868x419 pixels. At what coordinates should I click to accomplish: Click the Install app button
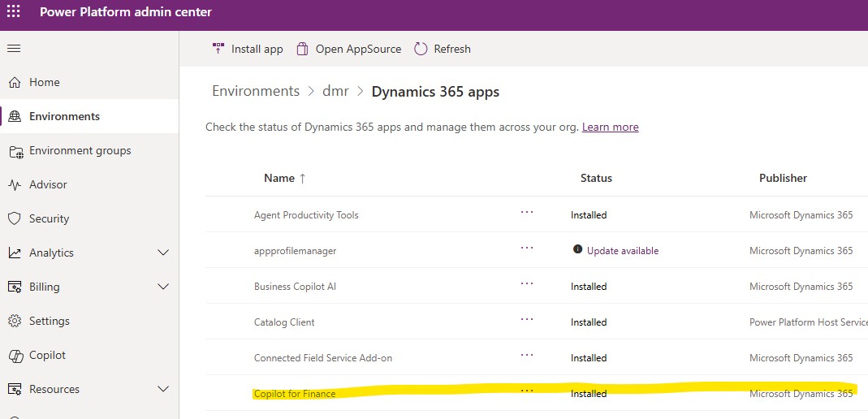point(248,49)
